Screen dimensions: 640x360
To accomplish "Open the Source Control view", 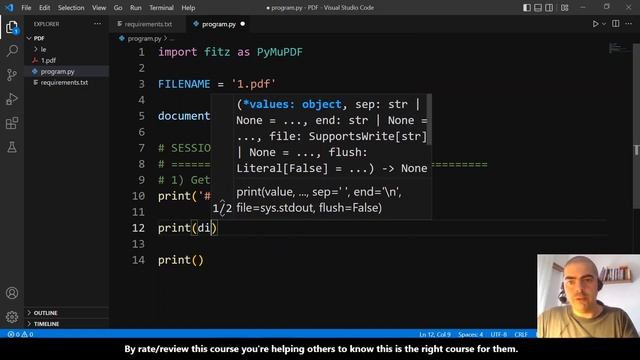I will click(12, 75).
